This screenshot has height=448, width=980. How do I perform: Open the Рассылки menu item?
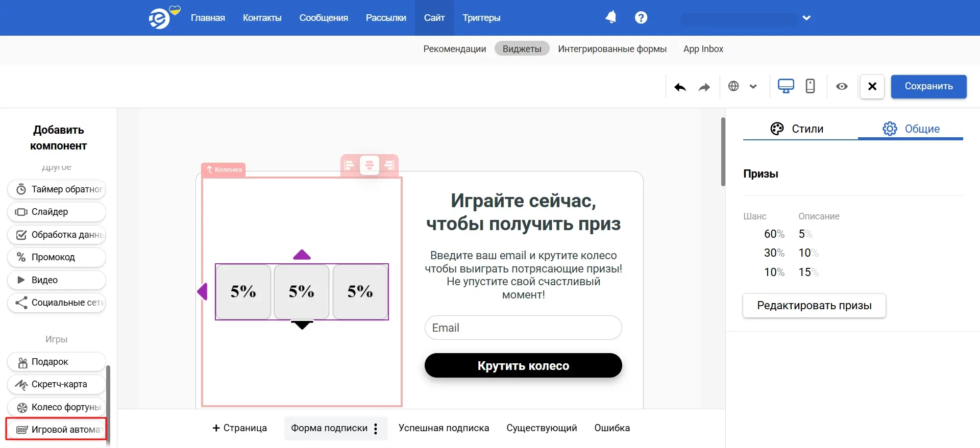(x=385, y=18)
